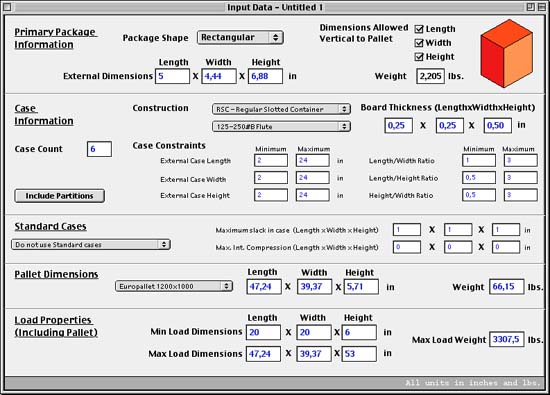Toggle the Width vertical-to-pallet checkbox

419,43
